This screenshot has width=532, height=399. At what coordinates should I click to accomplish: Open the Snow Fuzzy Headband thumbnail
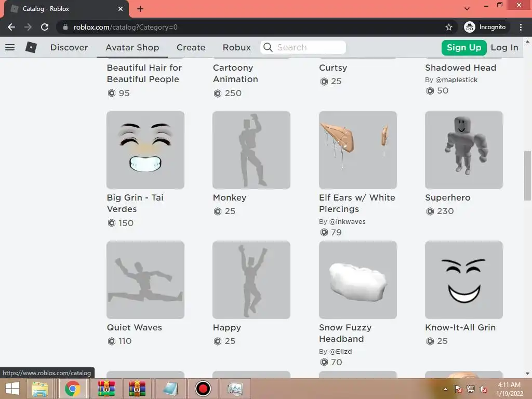point(357,280)
